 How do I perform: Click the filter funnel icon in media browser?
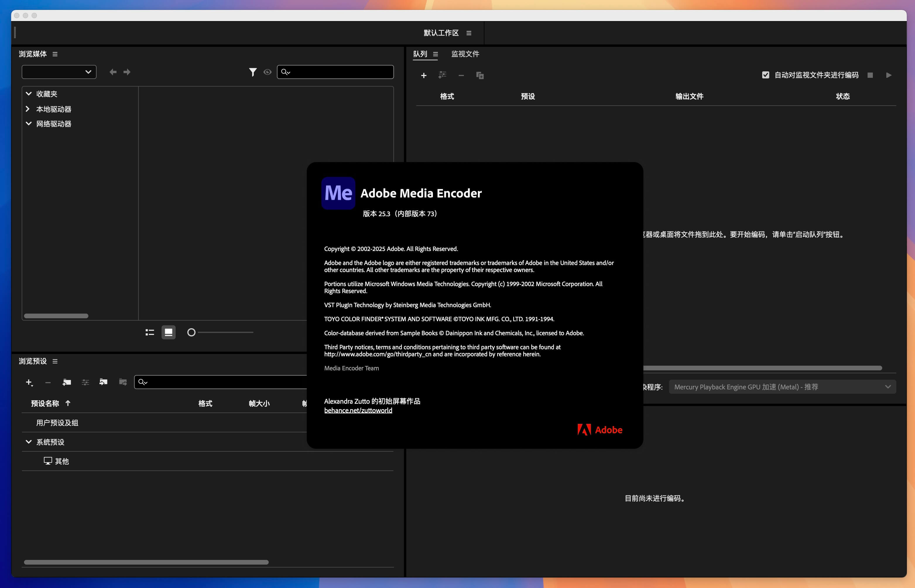tap(253, 72)
